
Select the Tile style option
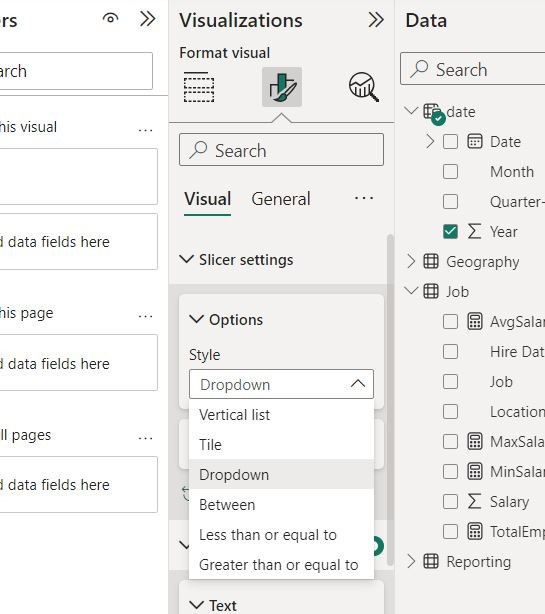tap(281, 444)
